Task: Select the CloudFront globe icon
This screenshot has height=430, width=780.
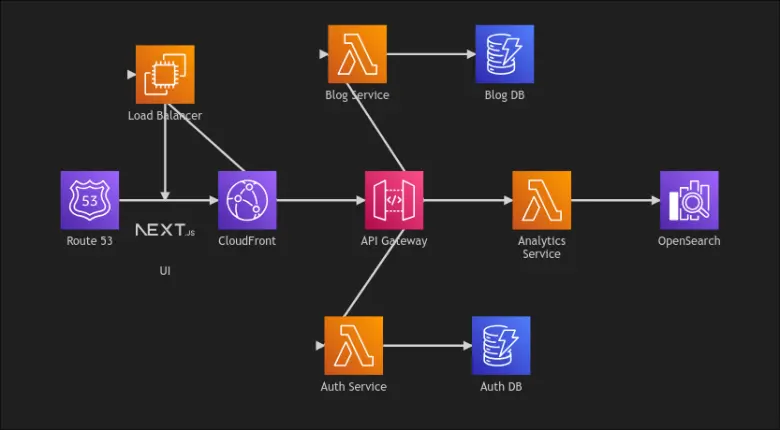Action: click(247, 200)
